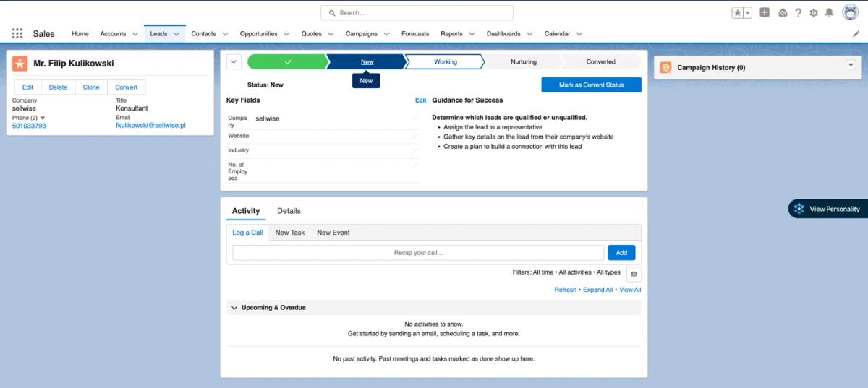Collapse the path details chevron
The width and height of the screenshot is (868, 388).
tap(234, 62)
